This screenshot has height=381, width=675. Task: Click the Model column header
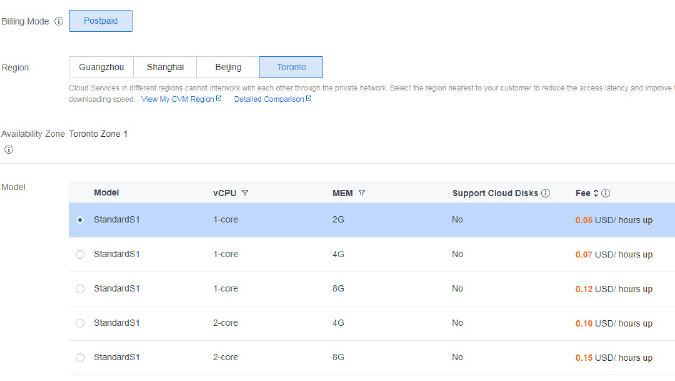pos(106,192)
